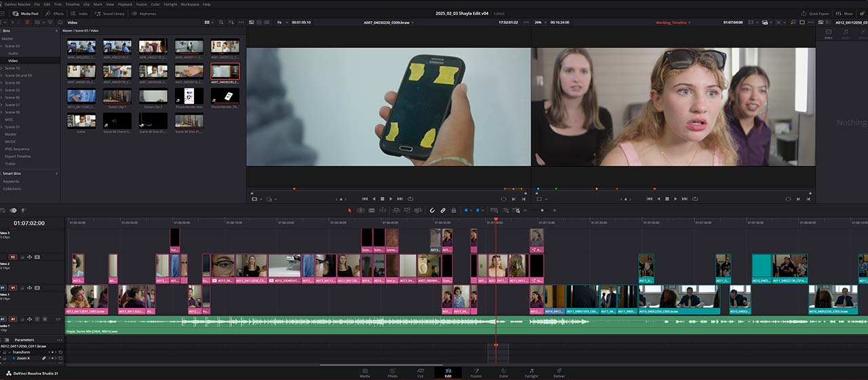This screenshot has width=868, height=380.
Task: Toggle A1 track destination button
Action: 12,318
